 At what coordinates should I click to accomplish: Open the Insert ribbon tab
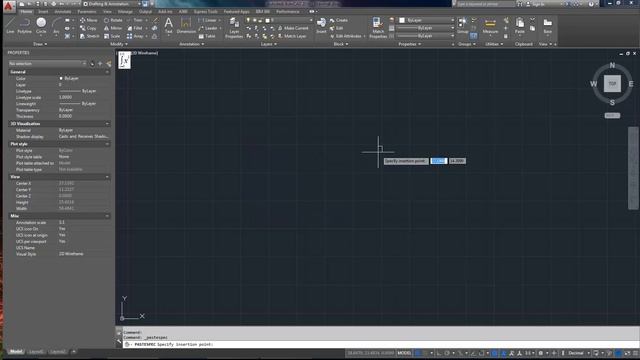click(43, 11)
